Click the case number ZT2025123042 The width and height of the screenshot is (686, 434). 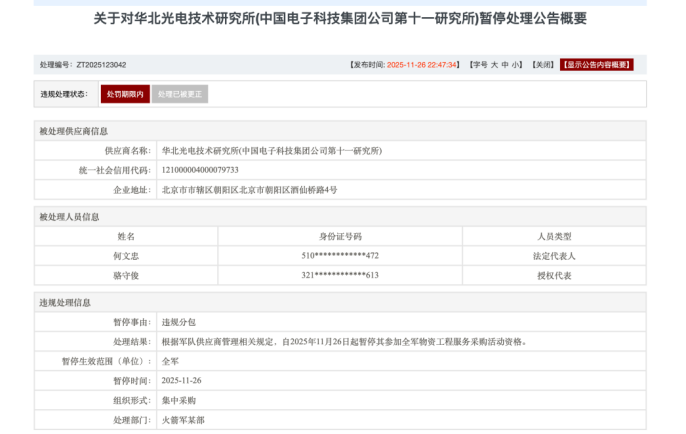[101, 65]
